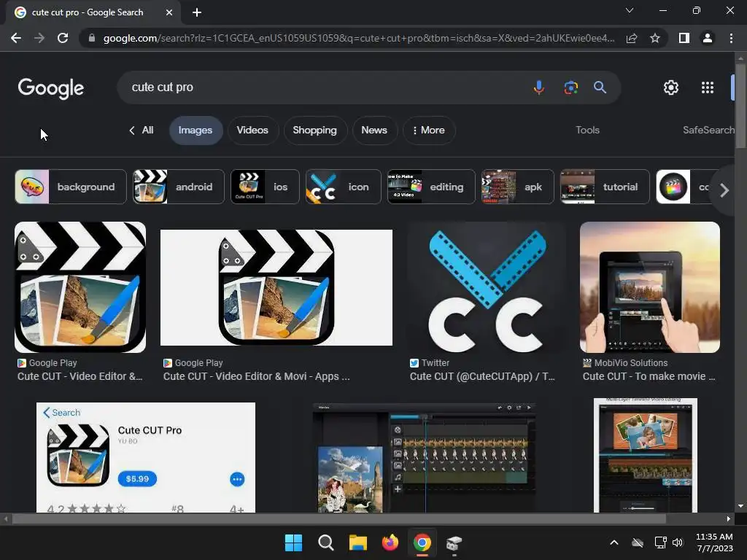Open the Google apps grid
Screen dimensions: 747x560
point(708,87)
